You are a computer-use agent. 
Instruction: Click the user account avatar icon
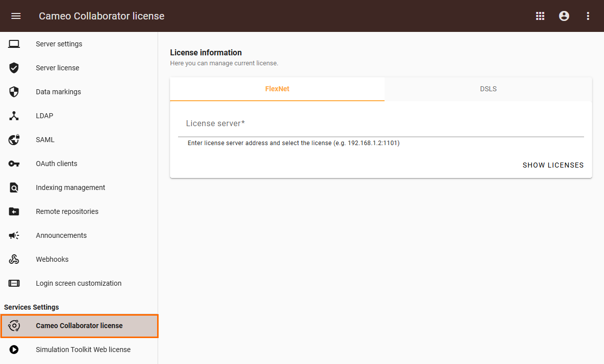[x=564, y=16]
